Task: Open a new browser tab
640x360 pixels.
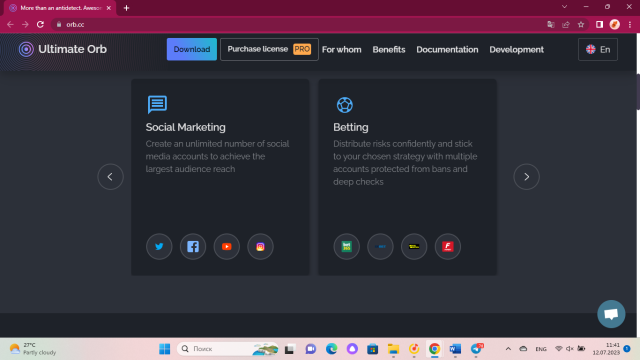Action: coord(126,8)
